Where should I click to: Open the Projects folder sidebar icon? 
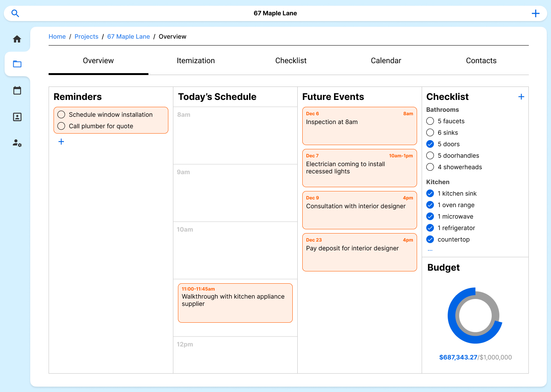point(17,64)
